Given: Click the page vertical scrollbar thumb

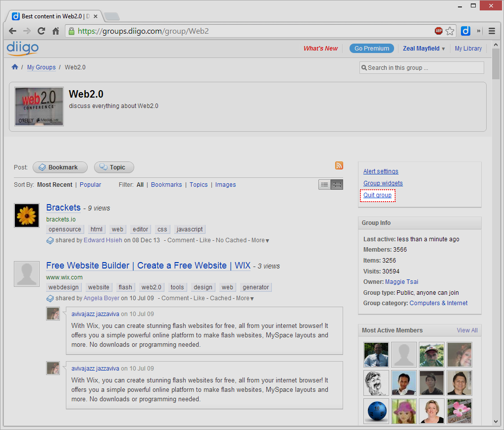Looking at the screenshot, I should (496, 64).
